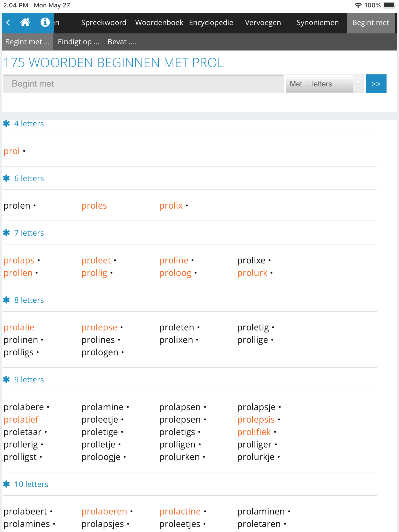Open the 7 letters section link
This screenshot has width=399, height=532.
[29, 233]
